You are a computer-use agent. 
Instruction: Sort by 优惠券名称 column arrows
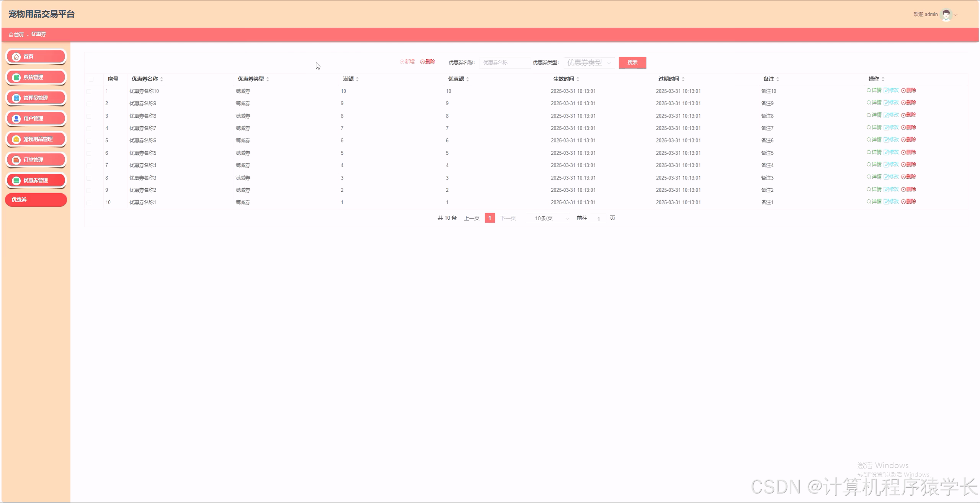tap(162, 79)
